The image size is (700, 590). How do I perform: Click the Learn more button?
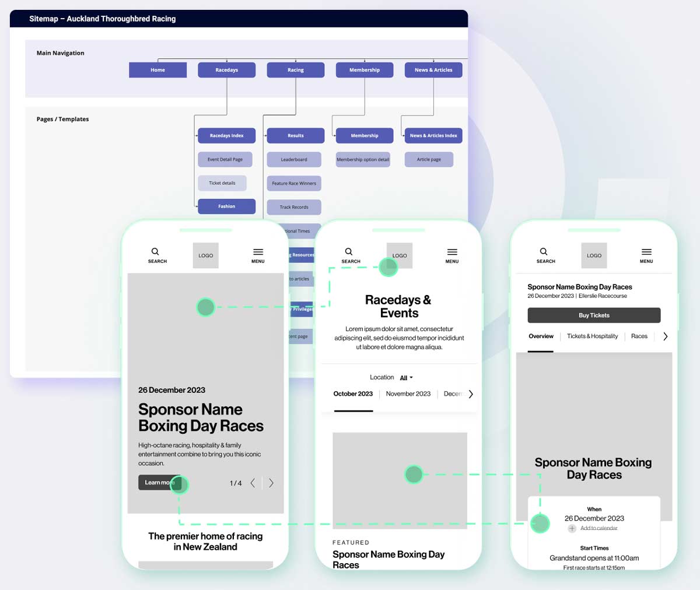coord(159,483)
